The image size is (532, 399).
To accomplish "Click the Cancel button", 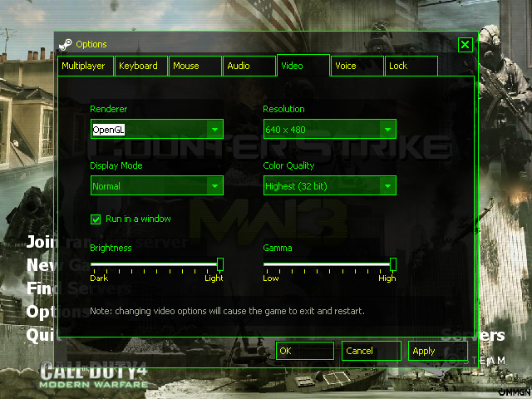I will (371, 351).
